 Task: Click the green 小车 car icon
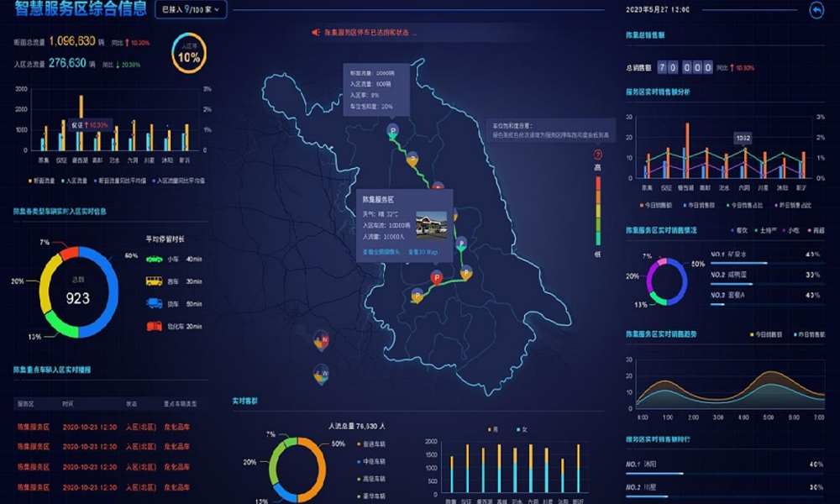coord(155,260)
